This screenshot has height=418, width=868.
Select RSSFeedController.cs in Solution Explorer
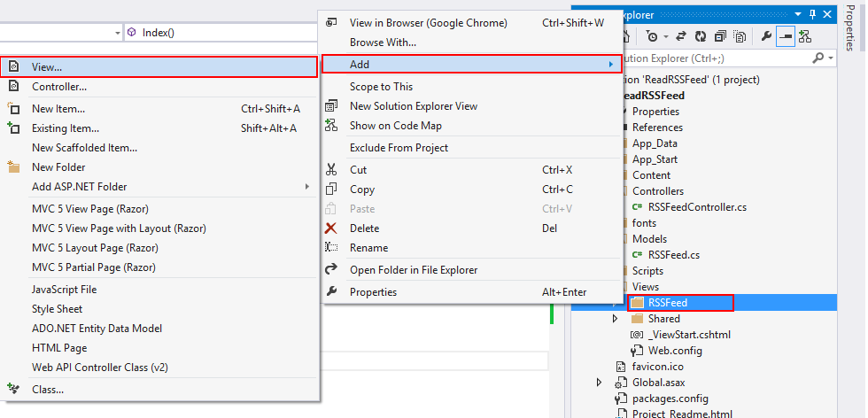click(697, 207)
